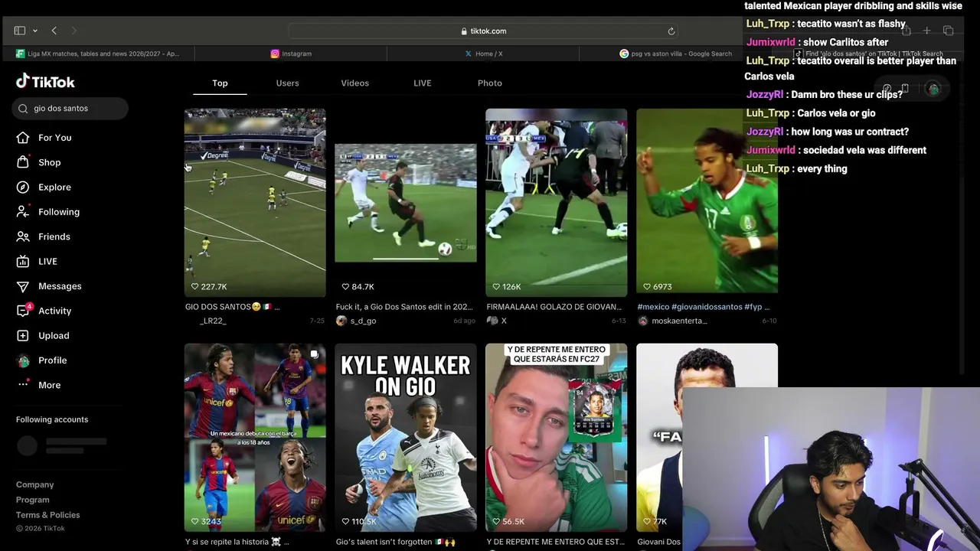This screenshot has width=980, height=551.
Task: Open the 'GIO DOS SANTOS' video caption
Action: [233, 307]
